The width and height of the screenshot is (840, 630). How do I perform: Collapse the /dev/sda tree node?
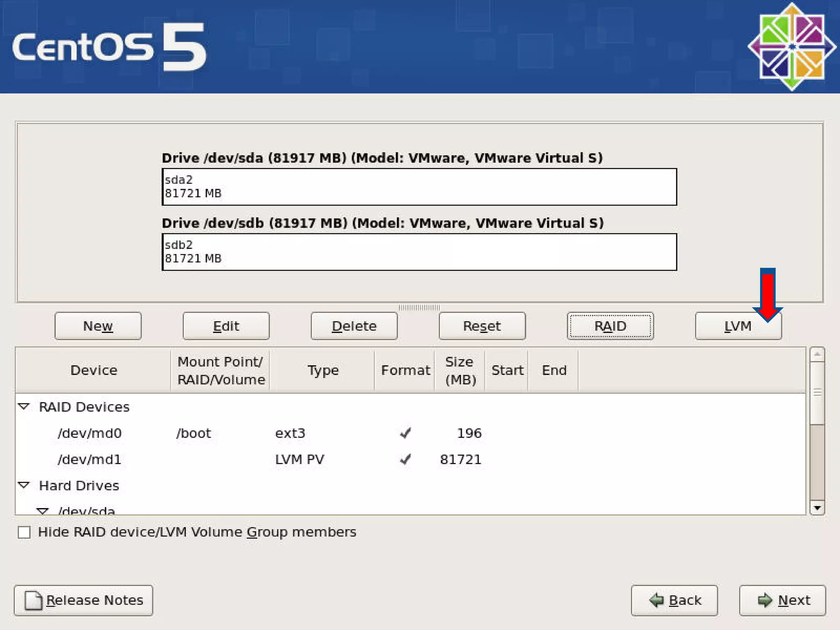point(42,511)
